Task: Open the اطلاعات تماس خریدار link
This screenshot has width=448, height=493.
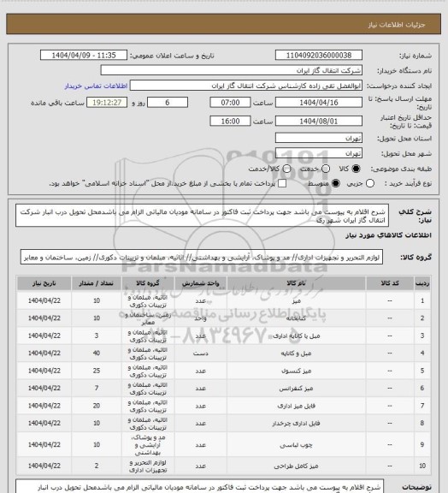Action: [96, 86]
